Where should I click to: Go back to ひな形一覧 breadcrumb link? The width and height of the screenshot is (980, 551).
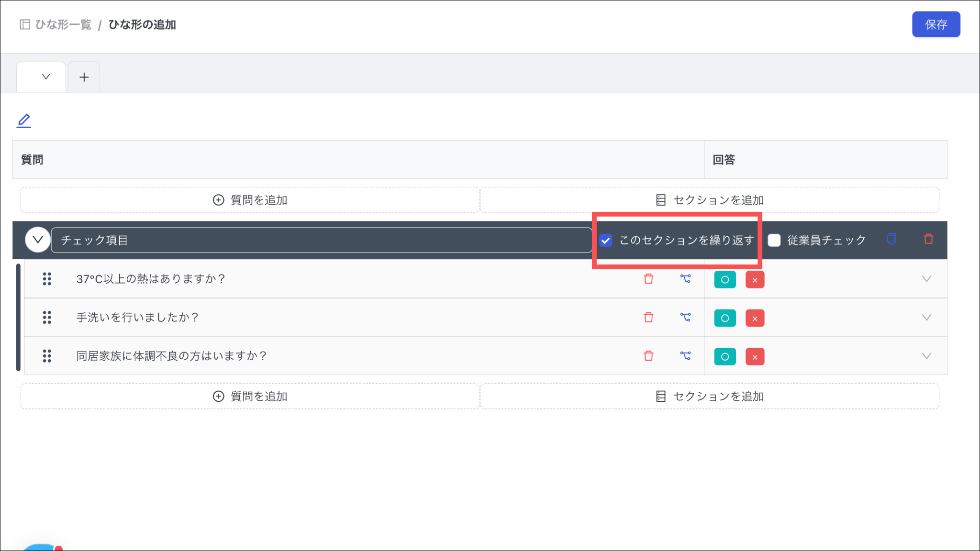tap(63, 24)
